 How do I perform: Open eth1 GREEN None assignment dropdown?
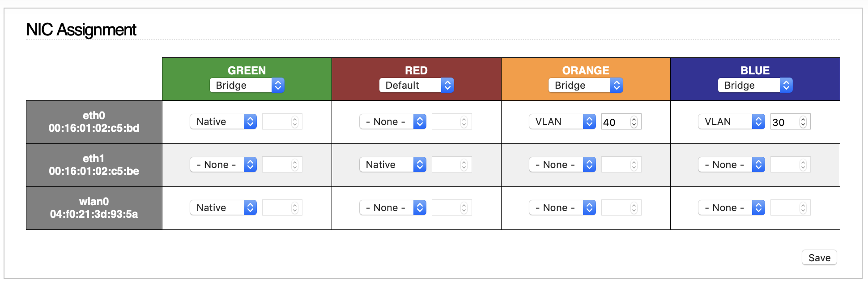pos(223,164)
